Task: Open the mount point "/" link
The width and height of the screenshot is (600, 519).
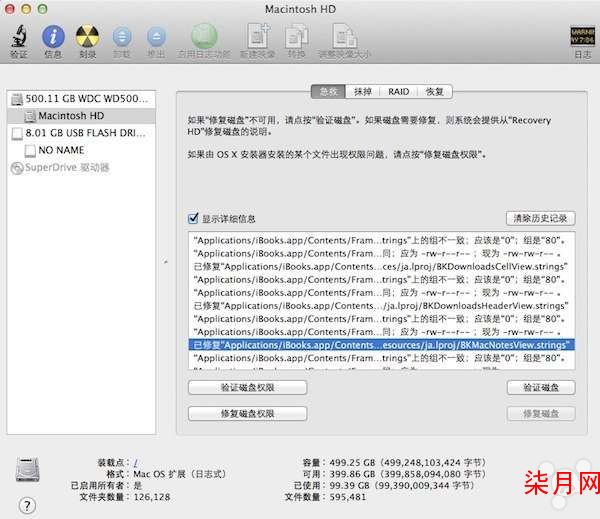Action: coord(135,463)
